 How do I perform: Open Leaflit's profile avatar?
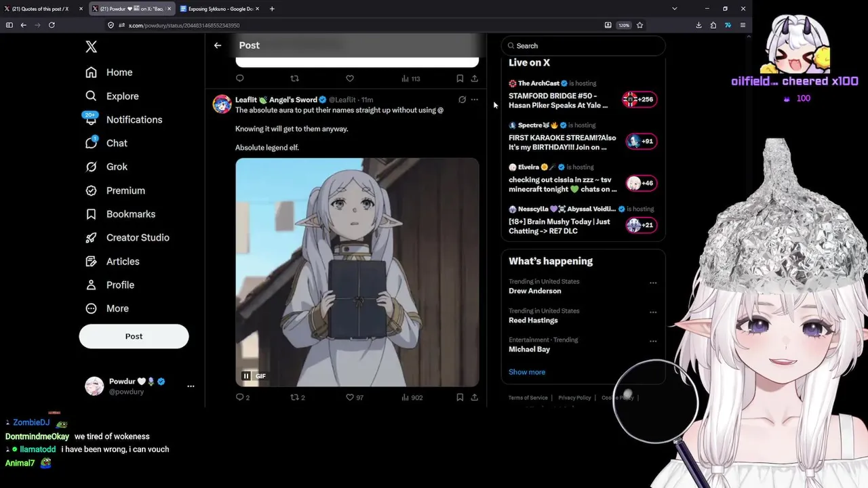coord(222,104)
